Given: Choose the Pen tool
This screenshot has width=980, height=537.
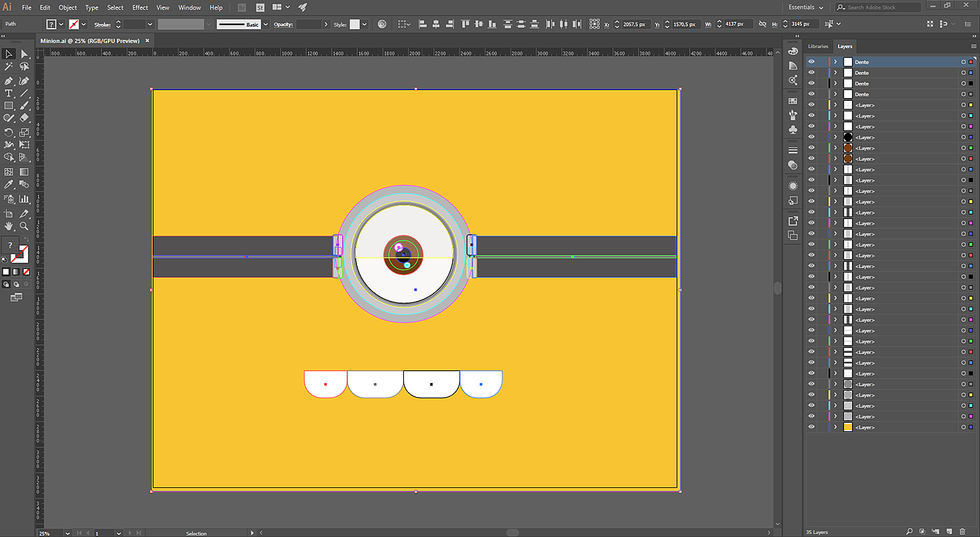Looking at the screenshot, I should [8, 81].
